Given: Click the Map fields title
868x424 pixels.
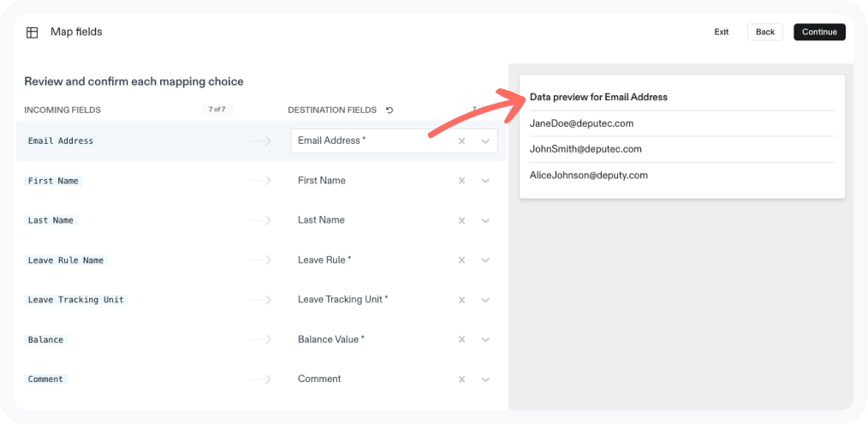Looking at the screenshot, I should pos(76,33).
